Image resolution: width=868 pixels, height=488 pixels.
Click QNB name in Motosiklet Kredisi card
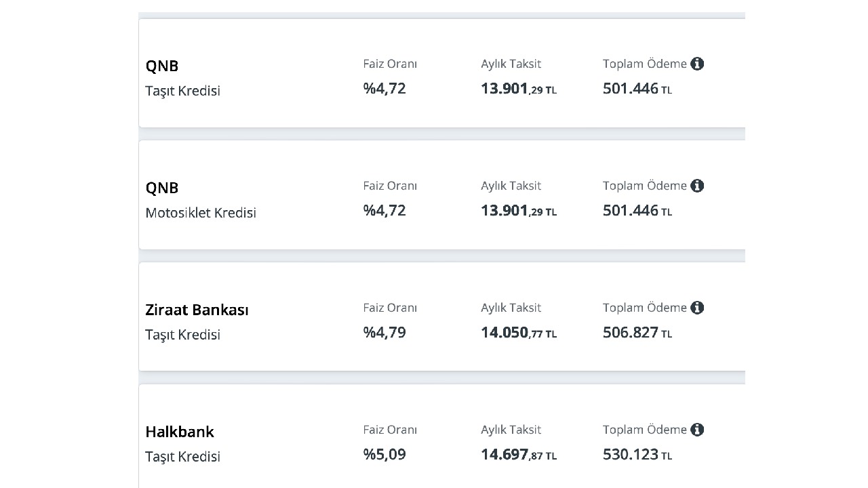pos(162,188)
